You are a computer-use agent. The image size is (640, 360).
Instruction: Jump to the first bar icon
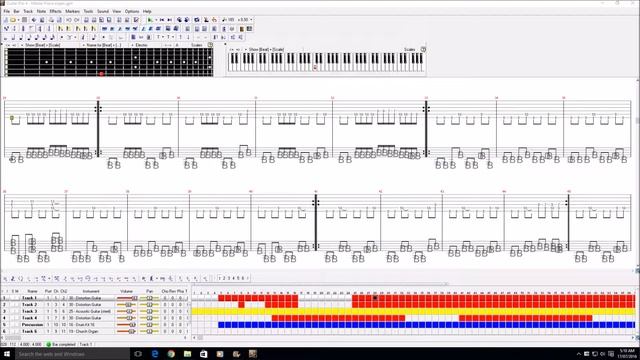[x=162, y=20]
